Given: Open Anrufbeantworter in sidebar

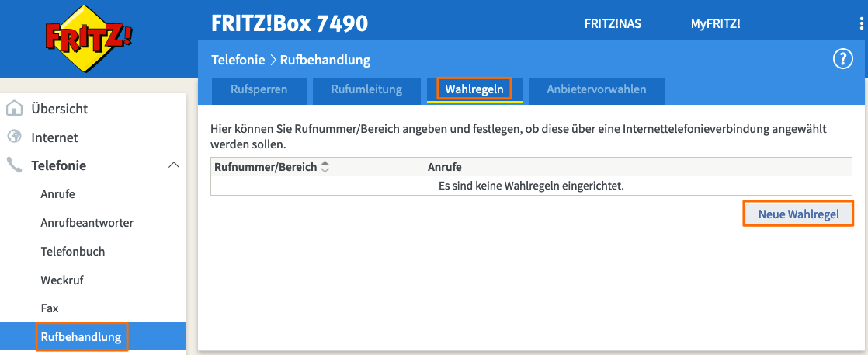Looking at the screenshot, I should click(x=87, y=223).
